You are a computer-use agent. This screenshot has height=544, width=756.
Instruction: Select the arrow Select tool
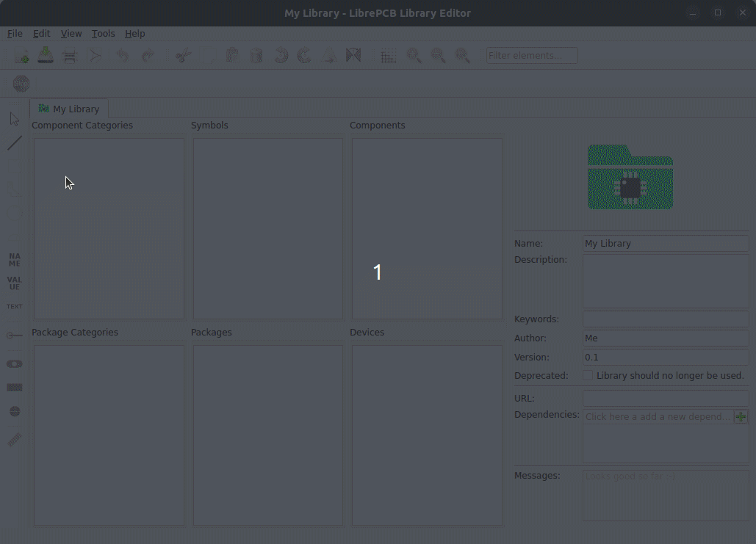15,119
